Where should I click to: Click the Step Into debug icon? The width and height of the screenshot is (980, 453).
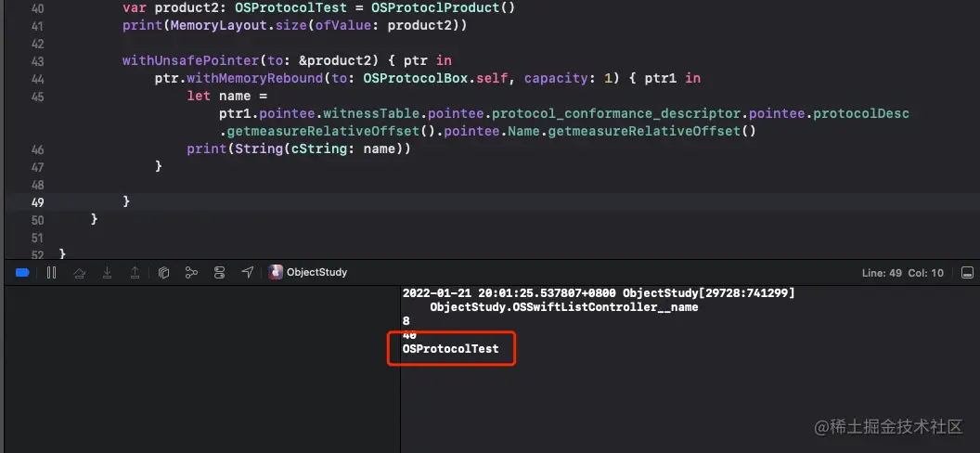point(108,272)
